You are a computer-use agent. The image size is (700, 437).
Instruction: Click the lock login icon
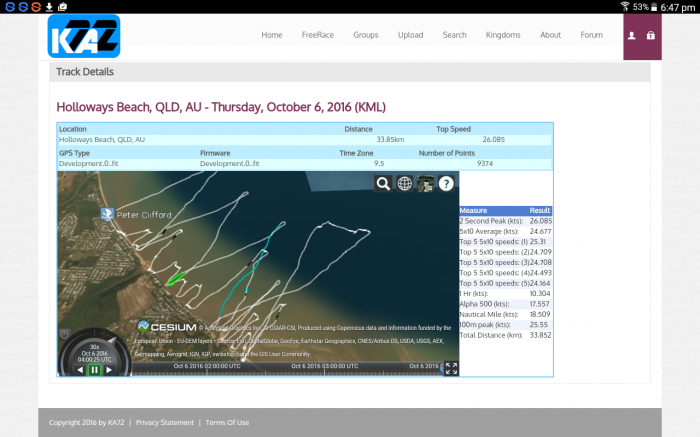pyautogui.click(x=651, y=35)
